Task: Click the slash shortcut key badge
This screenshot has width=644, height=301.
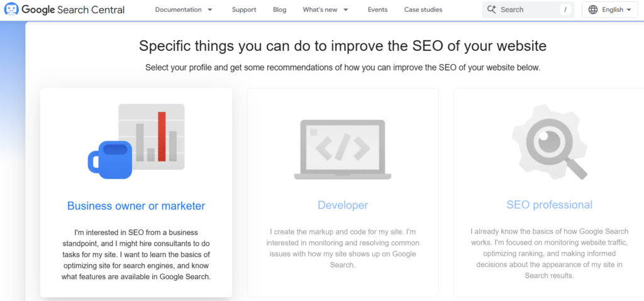Action: tap(565, 9)
